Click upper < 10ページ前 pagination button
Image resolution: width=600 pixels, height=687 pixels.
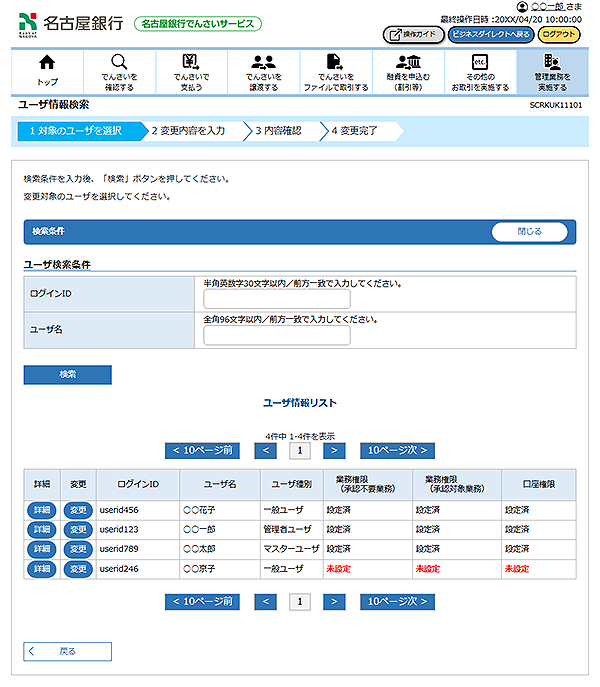pyautogui.click(x=202, y=450)
